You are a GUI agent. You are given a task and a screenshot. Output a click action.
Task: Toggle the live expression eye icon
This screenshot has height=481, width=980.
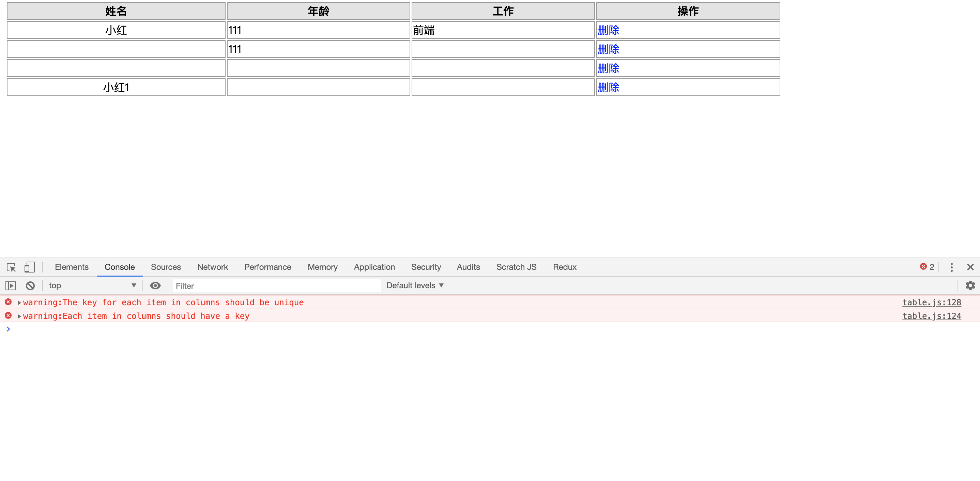coord(155,285)
